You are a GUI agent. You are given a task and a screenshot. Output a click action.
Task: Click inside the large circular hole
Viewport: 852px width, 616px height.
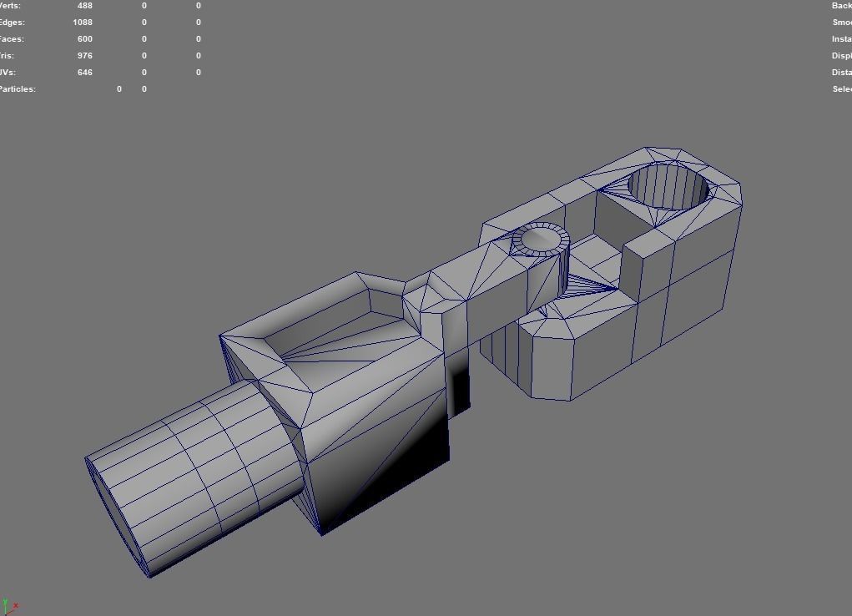click(669, 188)
